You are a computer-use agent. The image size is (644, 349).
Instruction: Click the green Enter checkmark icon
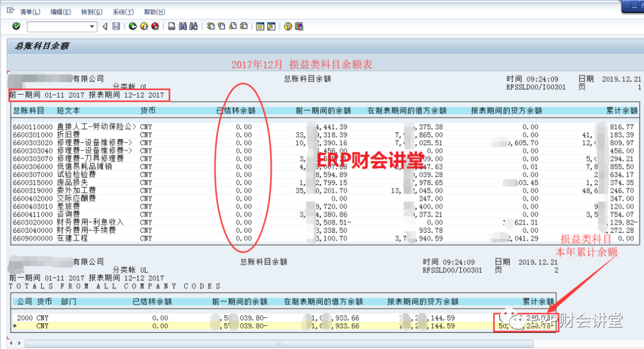point(16,26)
